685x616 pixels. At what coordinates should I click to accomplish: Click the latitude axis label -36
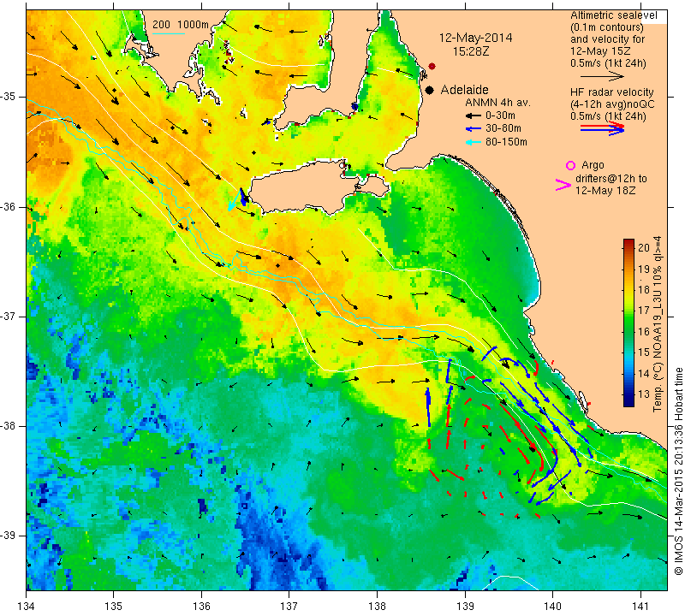(x=8, y=206)
